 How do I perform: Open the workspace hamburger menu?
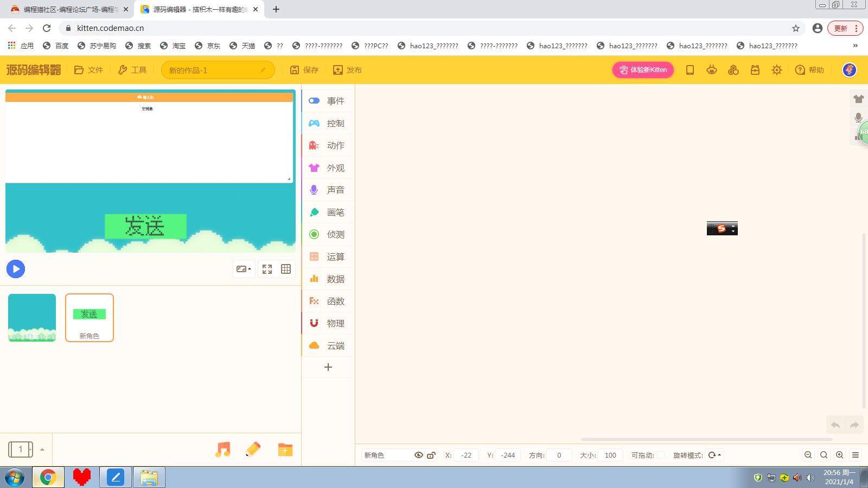pyautogui.click(x=856, y=455)
